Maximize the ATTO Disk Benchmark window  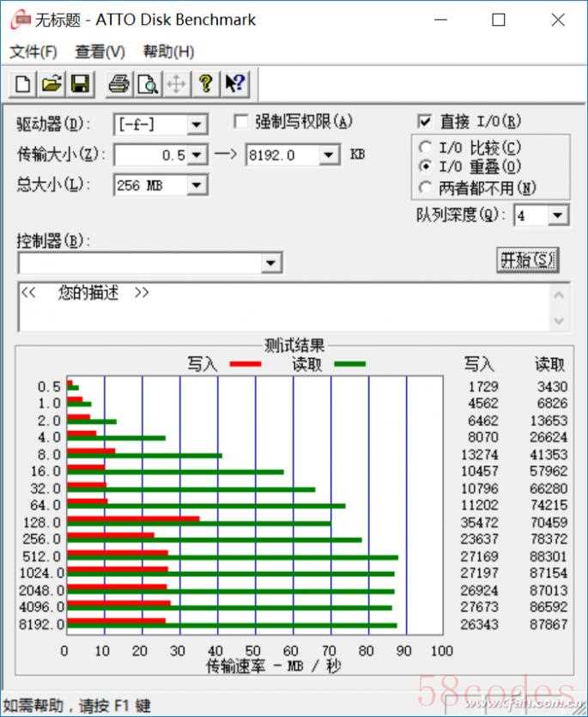499,20
